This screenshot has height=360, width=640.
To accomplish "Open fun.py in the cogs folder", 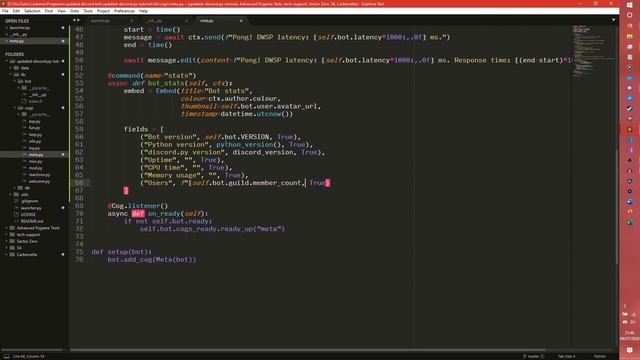I will pyautogui.click(x=34, y=128).
